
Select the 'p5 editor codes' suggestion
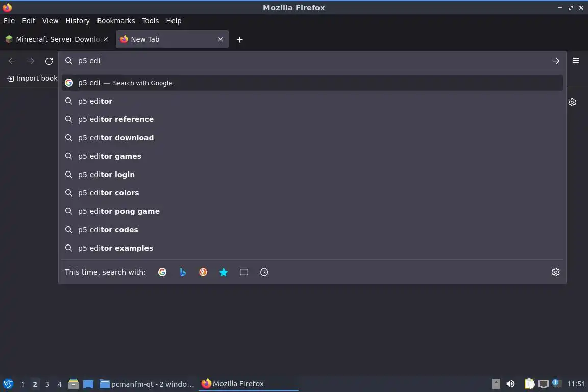point(312,230)
